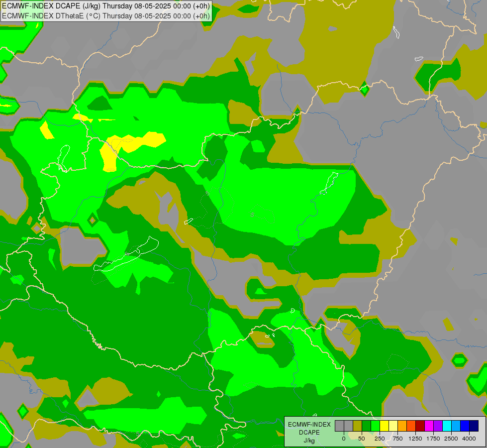Viewport: 487px width, 448px height.
Task: Click the '0' legend value
Action: [x=344, y=439]
